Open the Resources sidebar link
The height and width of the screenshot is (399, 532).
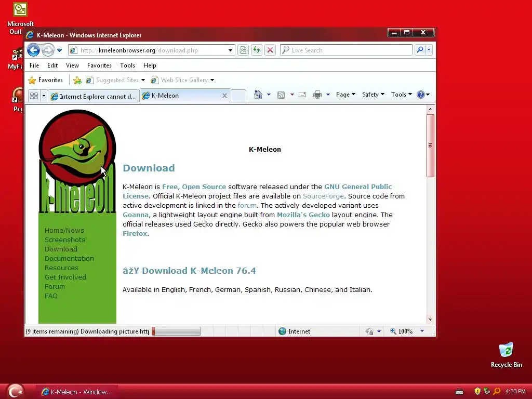point(61,268)
